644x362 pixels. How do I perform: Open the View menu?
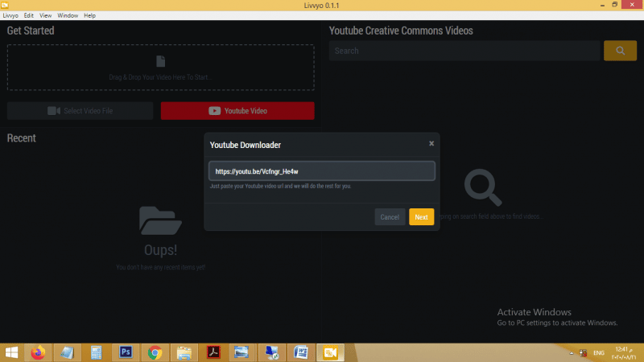tap(45, 15)
